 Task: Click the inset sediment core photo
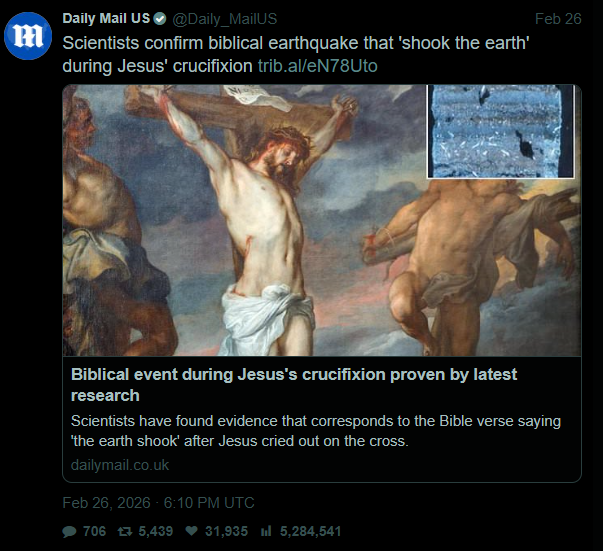tap(500, 131)
